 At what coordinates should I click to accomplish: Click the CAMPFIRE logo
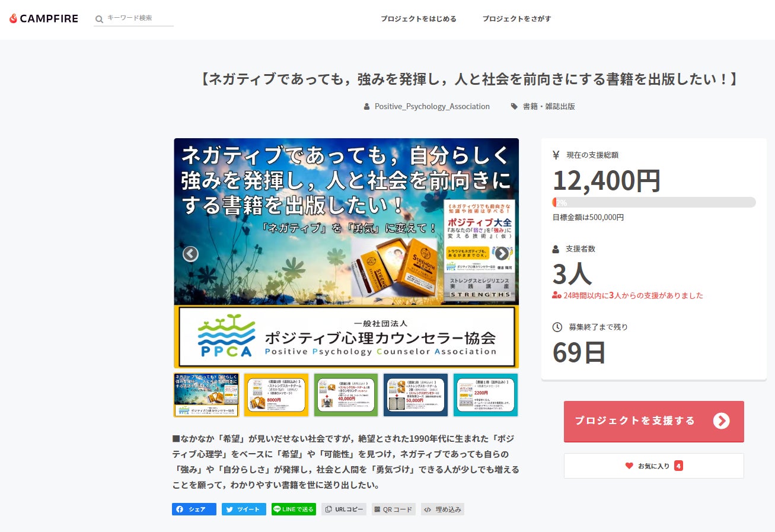click(x=44, y=18)
